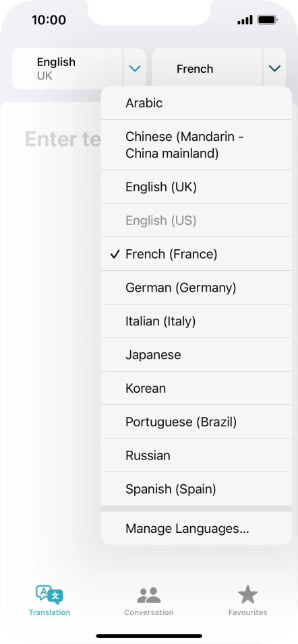298x644 pixels.
Task: Open the Conversation tab
Action: (149, 601)
